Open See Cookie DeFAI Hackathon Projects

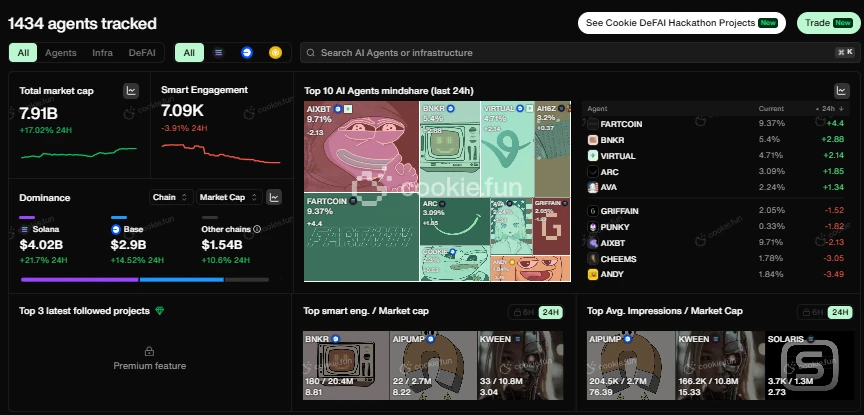pos(681,23)
